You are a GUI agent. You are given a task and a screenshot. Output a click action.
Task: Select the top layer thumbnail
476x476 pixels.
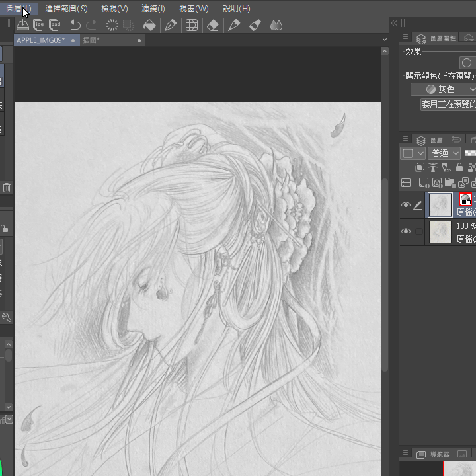(440, 205)
